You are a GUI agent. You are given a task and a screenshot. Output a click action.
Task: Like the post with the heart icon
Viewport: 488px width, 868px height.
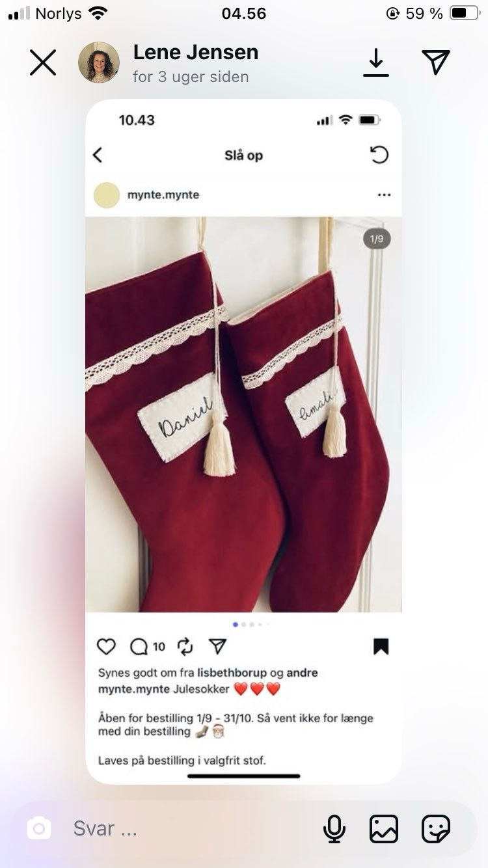(x=106, y=646)
